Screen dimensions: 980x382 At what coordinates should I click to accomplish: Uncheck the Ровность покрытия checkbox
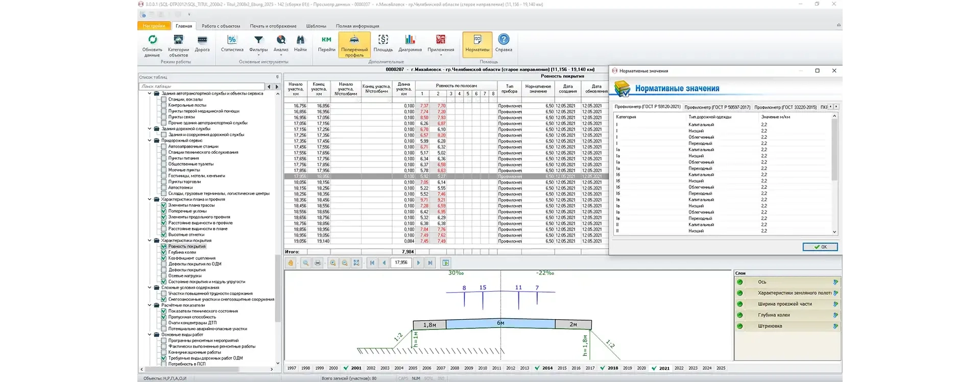coord(164,246)
